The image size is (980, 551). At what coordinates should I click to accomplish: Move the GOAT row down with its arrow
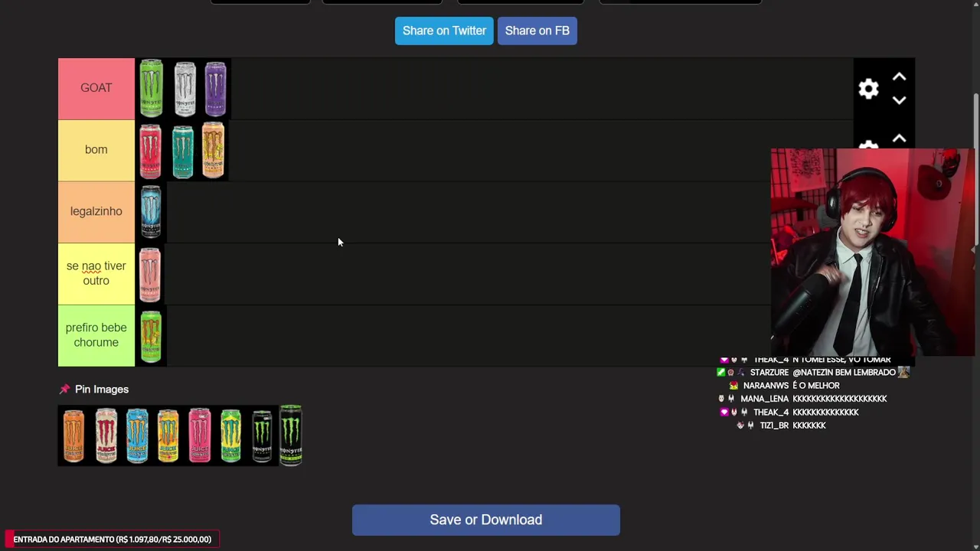point(900,100)
